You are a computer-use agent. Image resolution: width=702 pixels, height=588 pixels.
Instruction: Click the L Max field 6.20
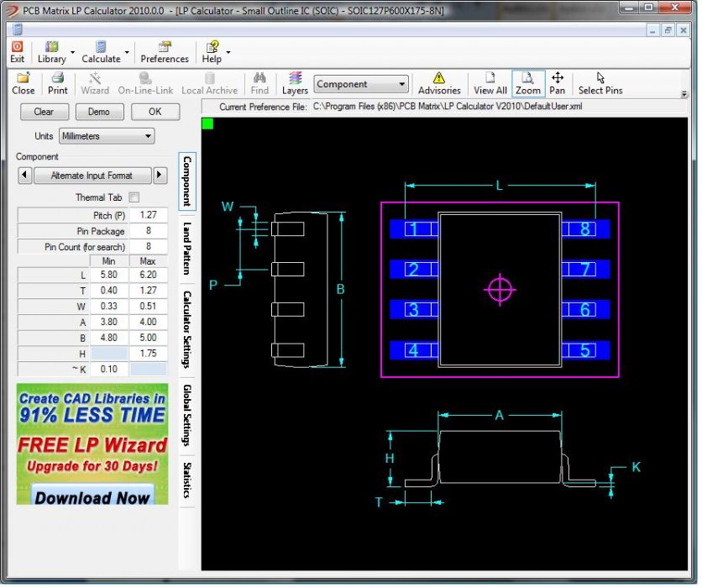click(x=148, y=275)
